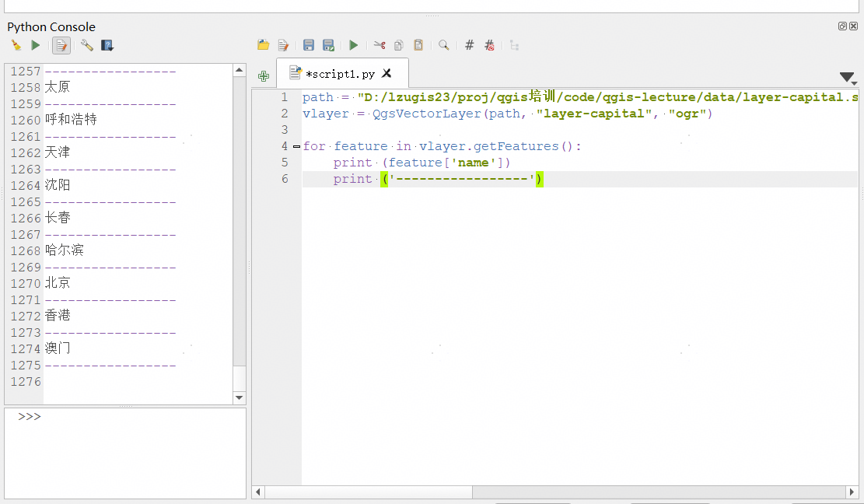Open a script file in the editor
This screenshot has height=504, width=864.
click(264, 45)
